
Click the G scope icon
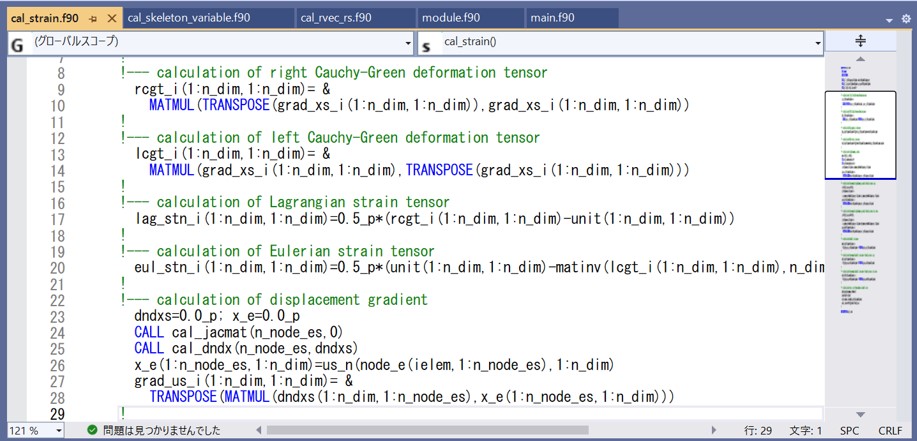click(x=18, y=46)
